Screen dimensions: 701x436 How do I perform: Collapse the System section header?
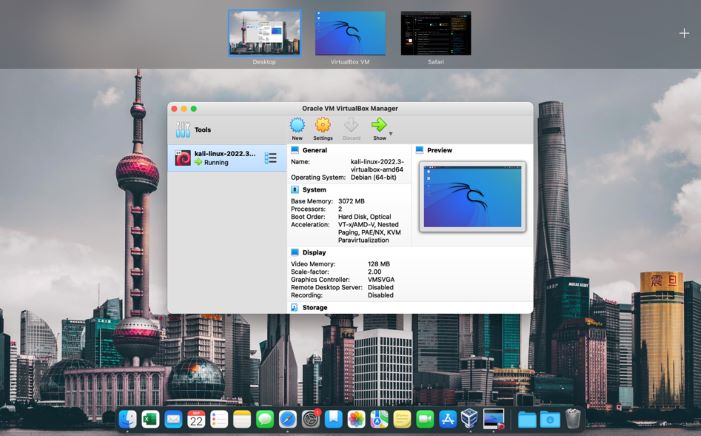coord(308,190)
